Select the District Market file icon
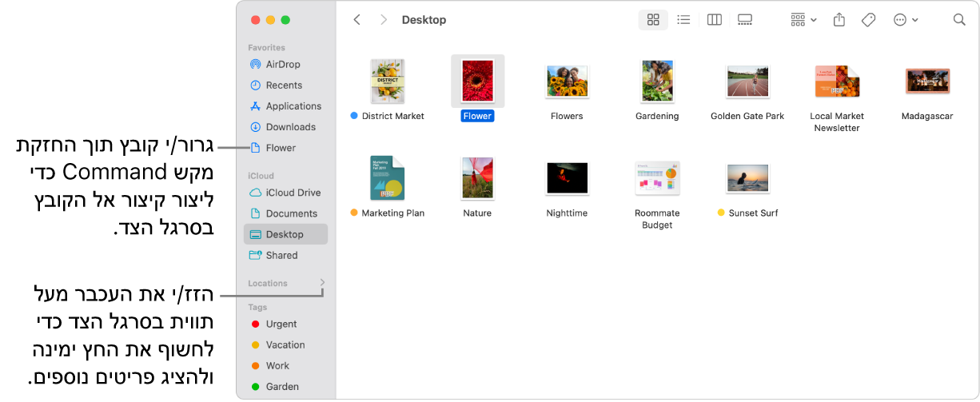 pos(388,82)
